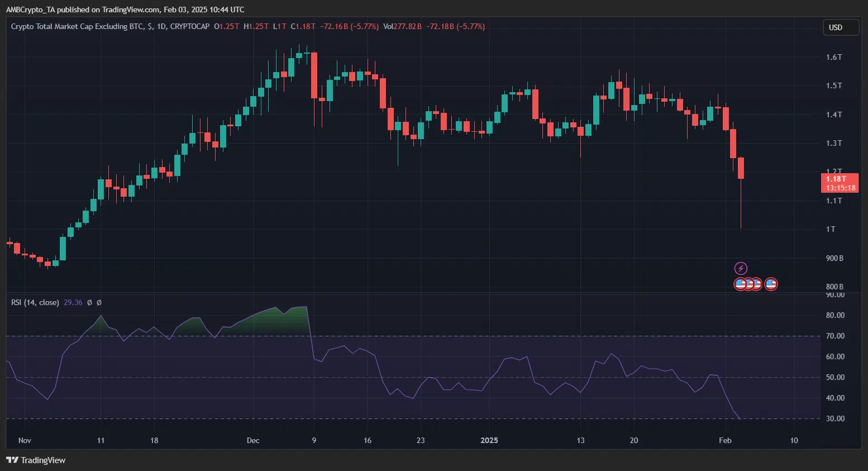Click the Feb date label on time axis
This screenshot has height=471, width=868.
pyautogui.click(x=725, y=440)
